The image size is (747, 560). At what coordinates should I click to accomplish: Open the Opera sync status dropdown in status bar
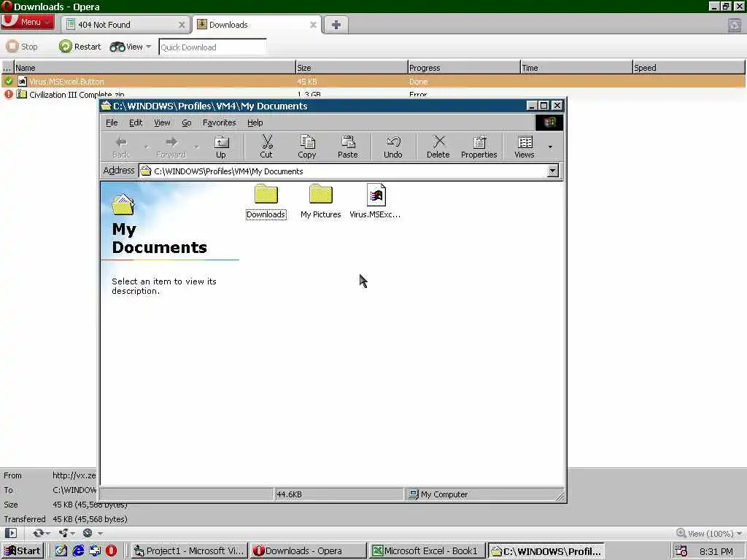pyautogui.click(x=42, y=533)
